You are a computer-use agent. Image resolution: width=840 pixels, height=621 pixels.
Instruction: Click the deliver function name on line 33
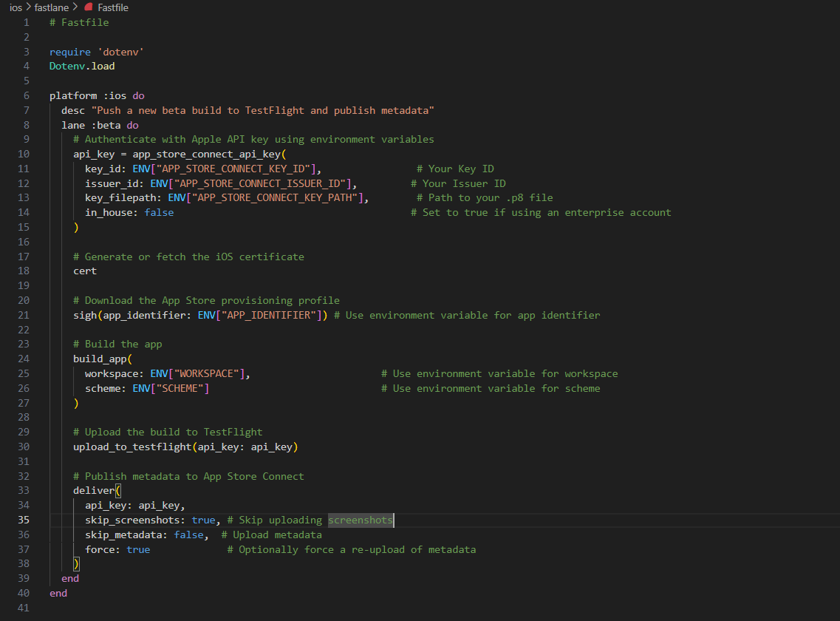tap(94, 490)
